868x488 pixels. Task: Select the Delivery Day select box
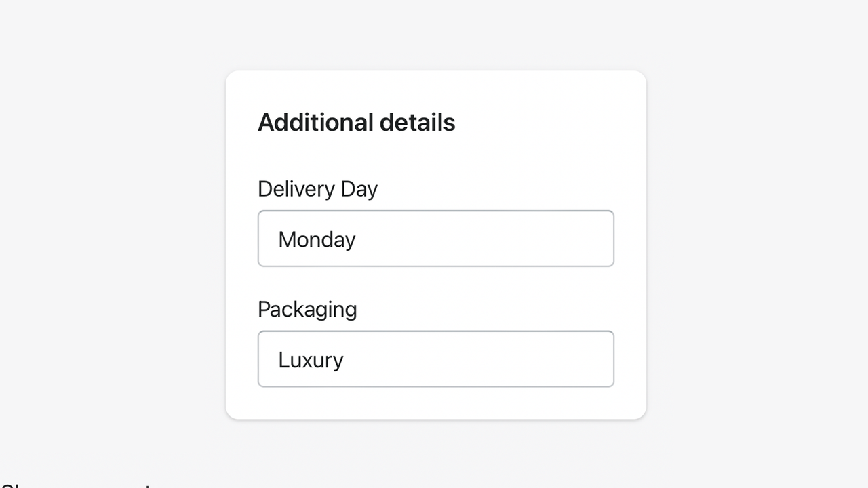click(436, 239)
